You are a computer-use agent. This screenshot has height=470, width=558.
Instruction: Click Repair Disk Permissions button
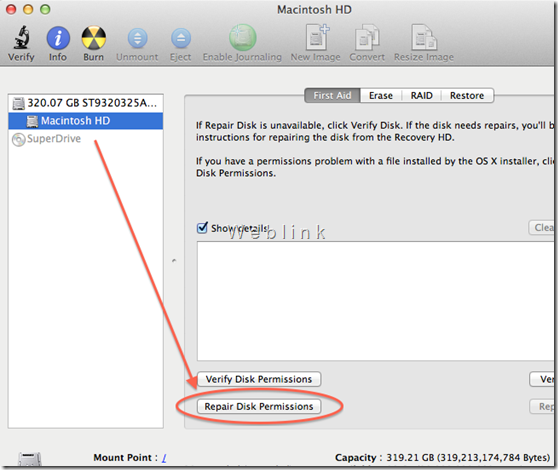click(x=259, y=406)
